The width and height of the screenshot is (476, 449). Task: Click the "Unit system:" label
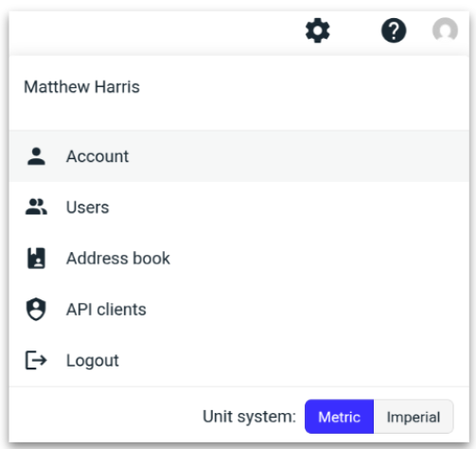point(249,417)
